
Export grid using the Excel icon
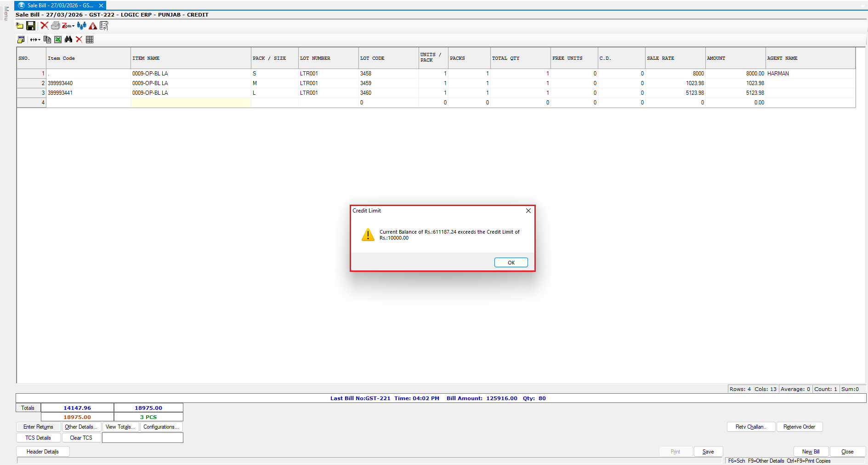pos(58,40)
